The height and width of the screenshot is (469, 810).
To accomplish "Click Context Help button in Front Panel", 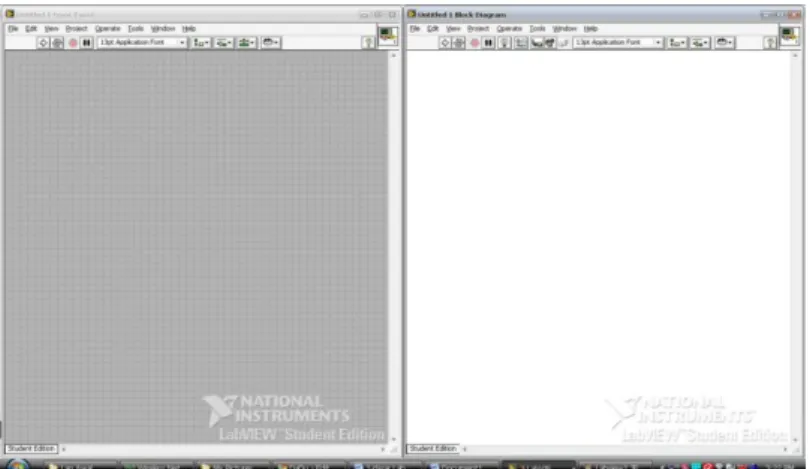I will pyautogui.click(x=368, y=42).
